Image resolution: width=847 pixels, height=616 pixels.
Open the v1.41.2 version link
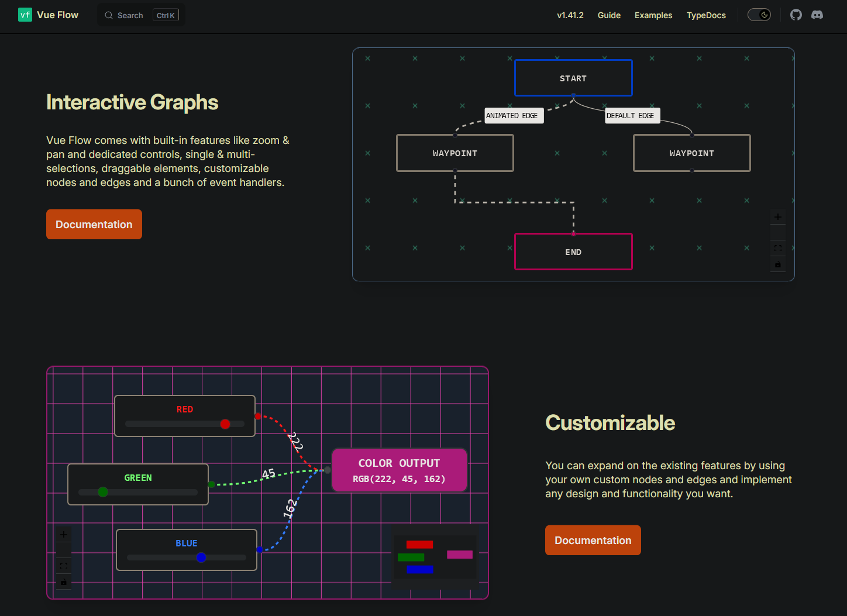click(x=570, y=15)
